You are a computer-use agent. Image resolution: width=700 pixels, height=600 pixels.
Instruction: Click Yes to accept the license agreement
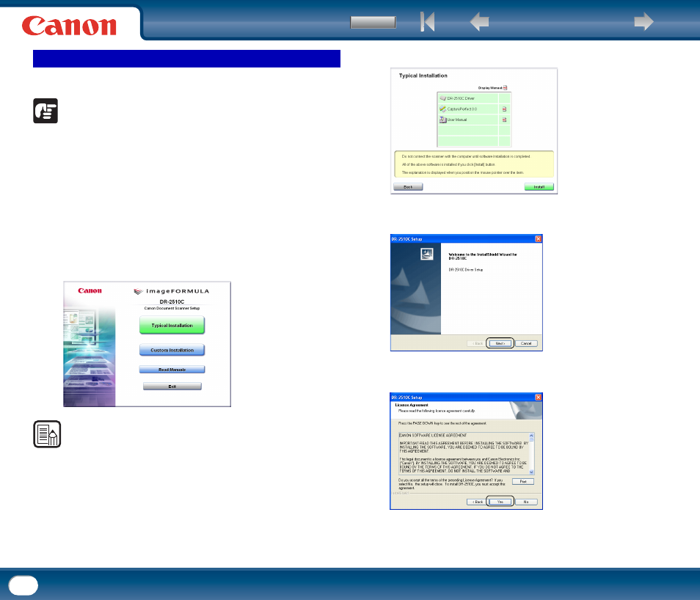tap(500, 502)
